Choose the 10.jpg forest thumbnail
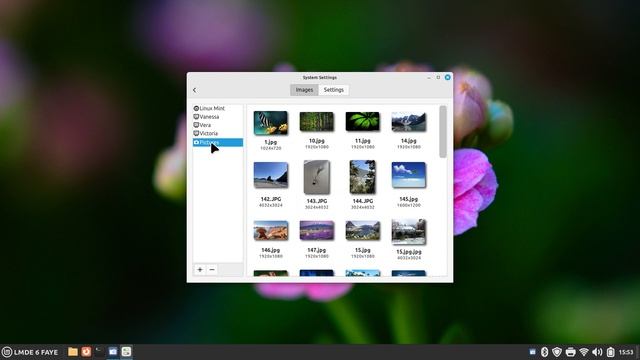 click(317, 122)
